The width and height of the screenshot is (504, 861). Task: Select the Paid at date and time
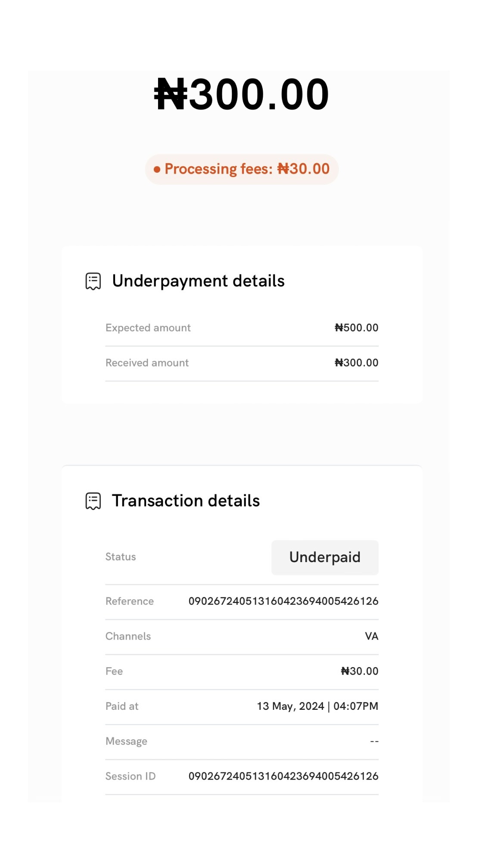(x=317, y=706)
